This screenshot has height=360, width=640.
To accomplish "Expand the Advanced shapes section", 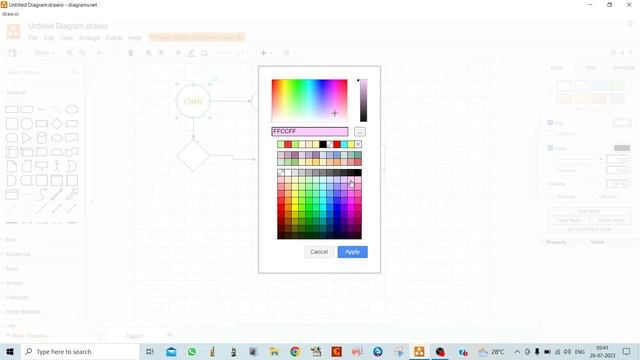I will 18,254.
